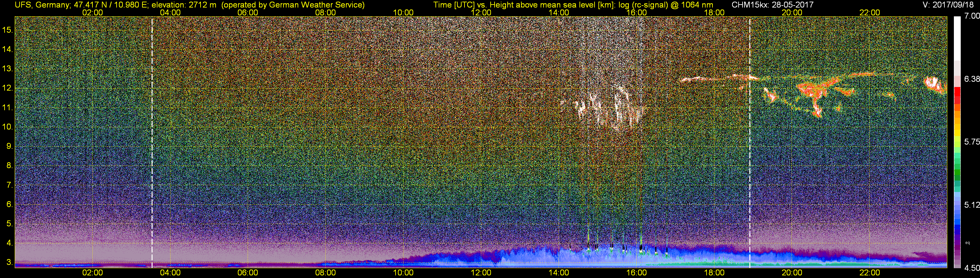
Task: Click the '12.' km height axis label
Action: coord(7,88)
